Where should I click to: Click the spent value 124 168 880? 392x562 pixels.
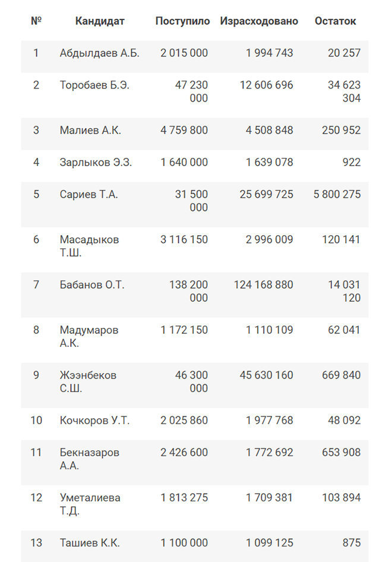(x=264, y=285)
